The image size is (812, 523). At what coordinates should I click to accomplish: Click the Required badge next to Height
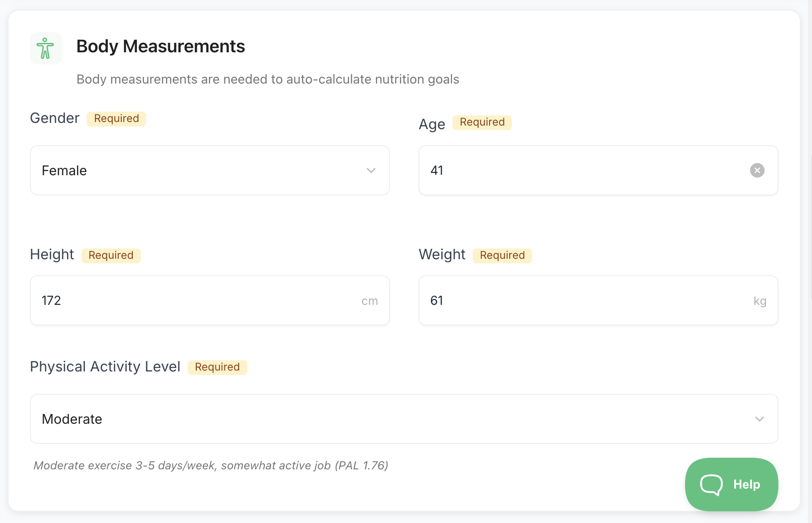111,256
